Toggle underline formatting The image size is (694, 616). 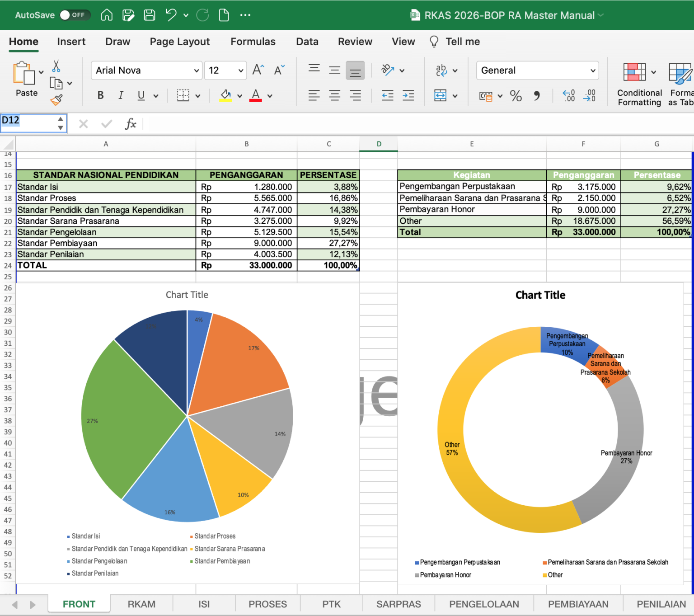click(141, 95)
